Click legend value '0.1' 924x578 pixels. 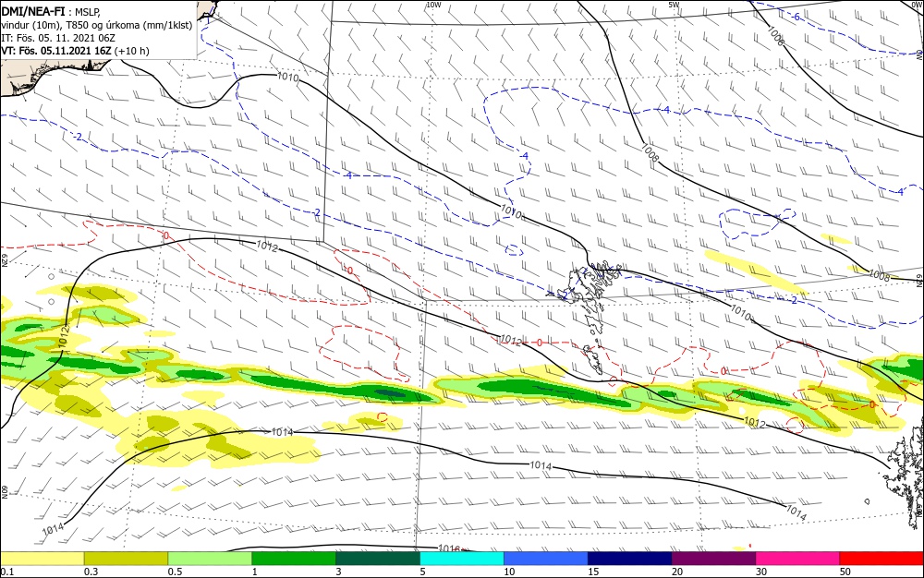tap(7, 572)
